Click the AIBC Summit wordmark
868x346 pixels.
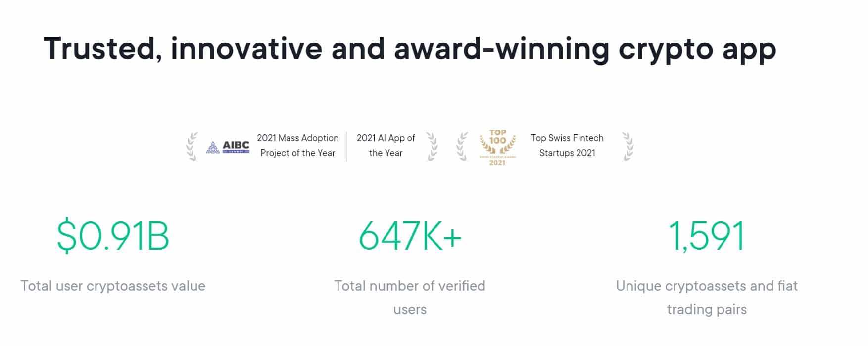(236, 147)
